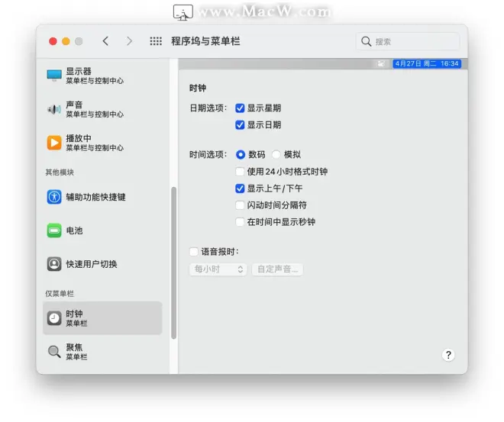This screenshot has width=504, height=422.
Task: Go forward with the right arrow
Action: [x=129, y=41]
